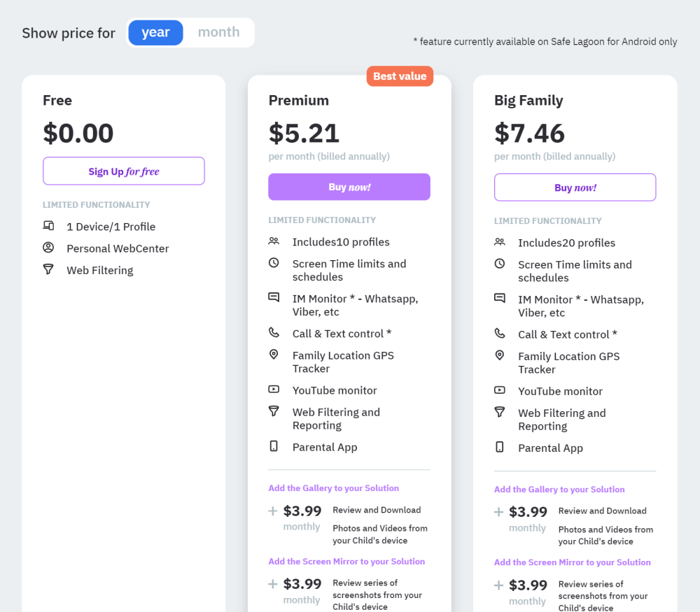This screenshot has height=612, width=700.
Task: Open "Add the Screen Mirror to your Solution" link
Action: coord(346,561)
